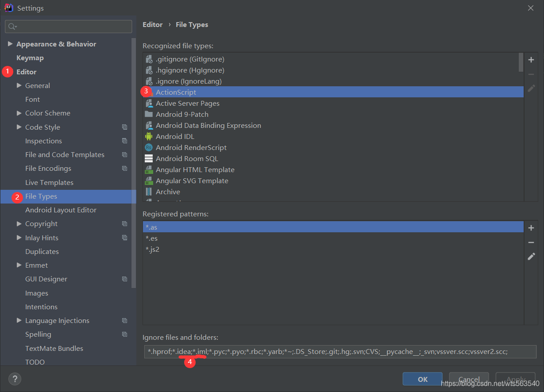Image resolution: width=544 pixels, height=392 pixels.
Task: Confirm settings with the OK button
Action: tap(422, 379)
